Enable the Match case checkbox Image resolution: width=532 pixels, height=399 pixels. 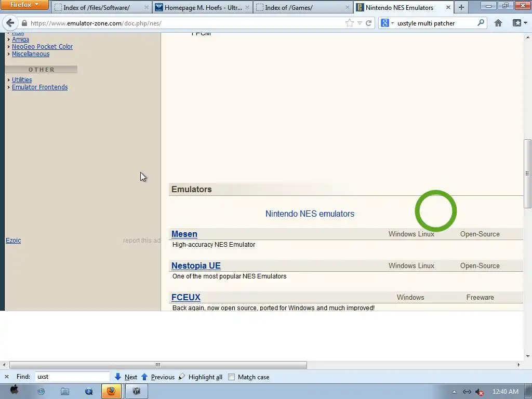pos(231,377)
